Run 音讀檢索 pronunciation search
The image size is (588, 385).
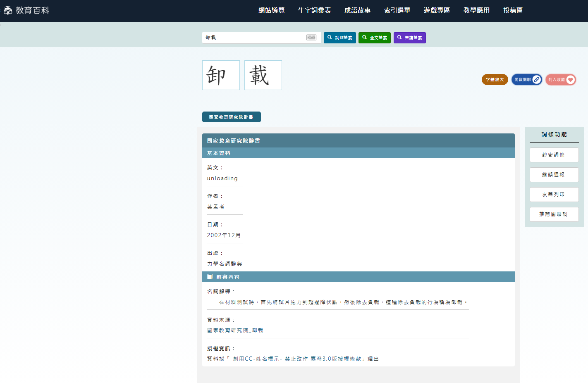(409, 38)
